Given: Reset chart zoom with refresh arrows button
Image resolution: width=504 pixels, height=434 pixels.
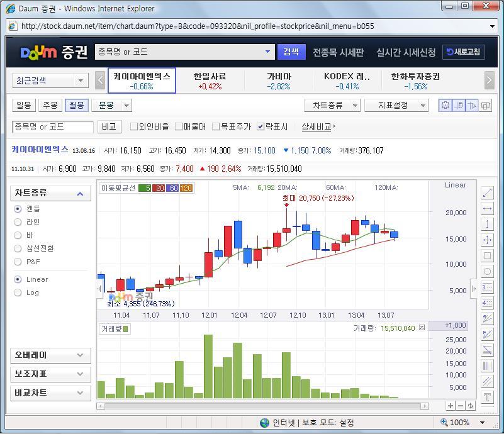Looking at the screenshot, I should point(471,406).
